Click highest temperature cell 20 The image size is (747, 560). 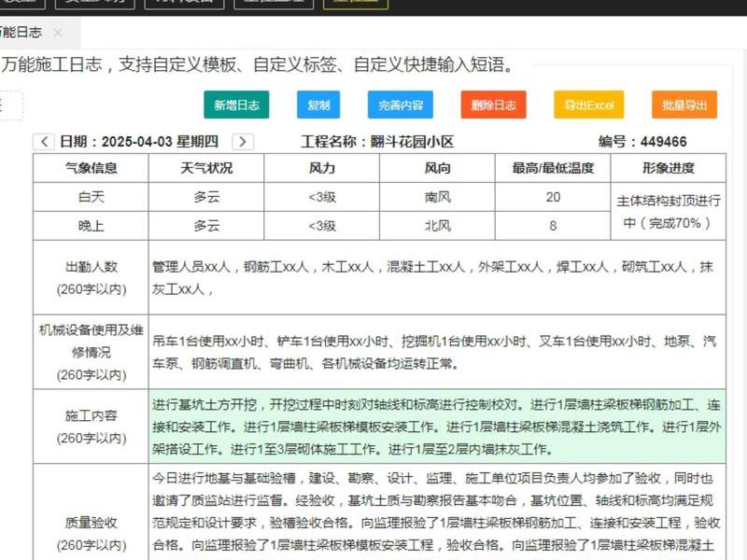click(553, 197)
